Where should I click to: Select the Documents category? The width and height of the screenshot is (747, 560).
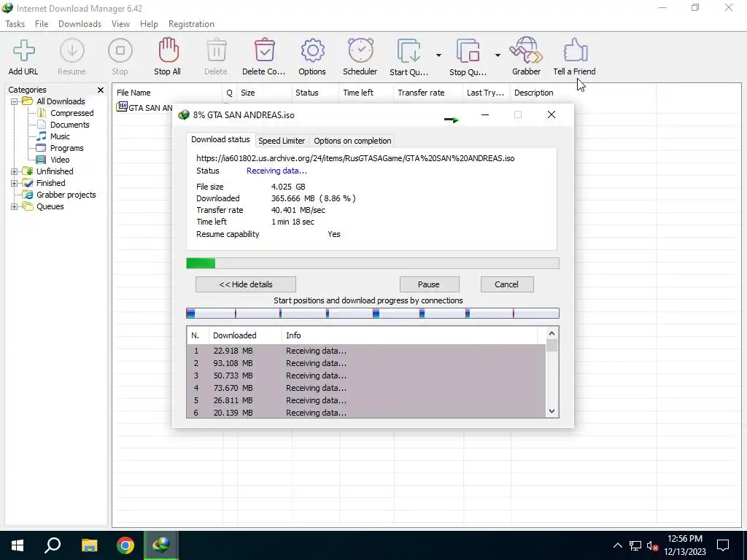69,125
